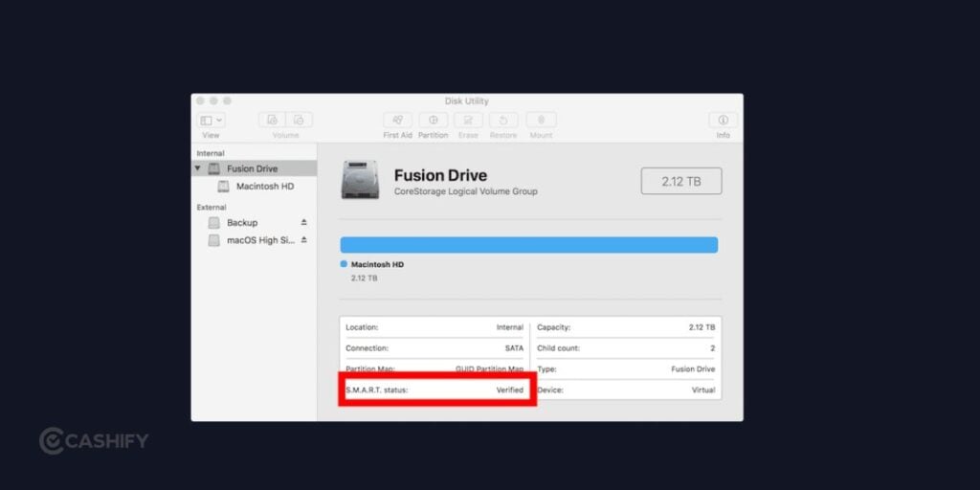Screen dimensions: 980x490
Task: Click the Disk Utility window title
Action: coord(467,101)
